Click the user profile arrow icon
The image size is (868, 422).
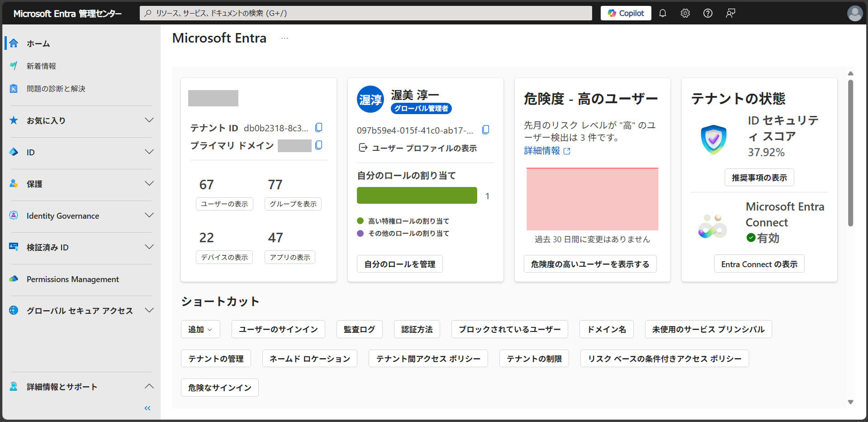pyautogui.click(x=363, y=148)
